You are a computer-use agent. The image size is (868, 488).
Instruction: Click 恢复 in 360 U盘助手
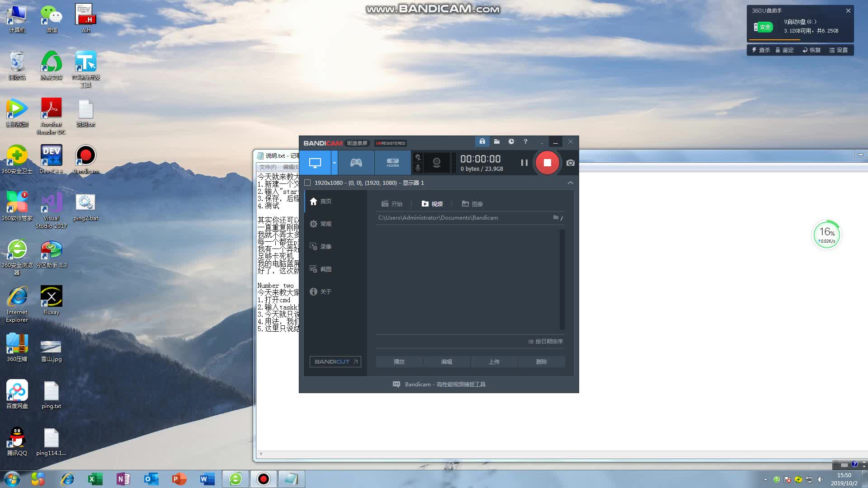811,50
